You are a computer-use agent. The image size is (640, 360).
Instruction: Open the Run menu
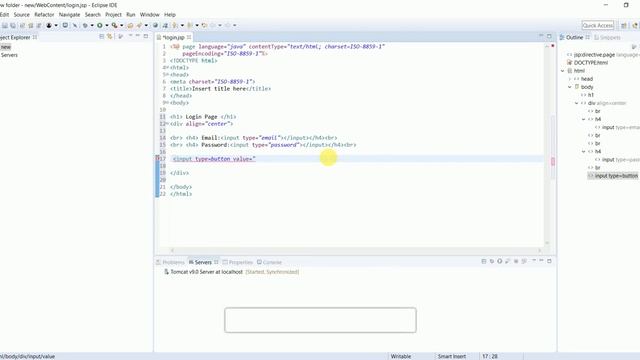click(131, 14)
